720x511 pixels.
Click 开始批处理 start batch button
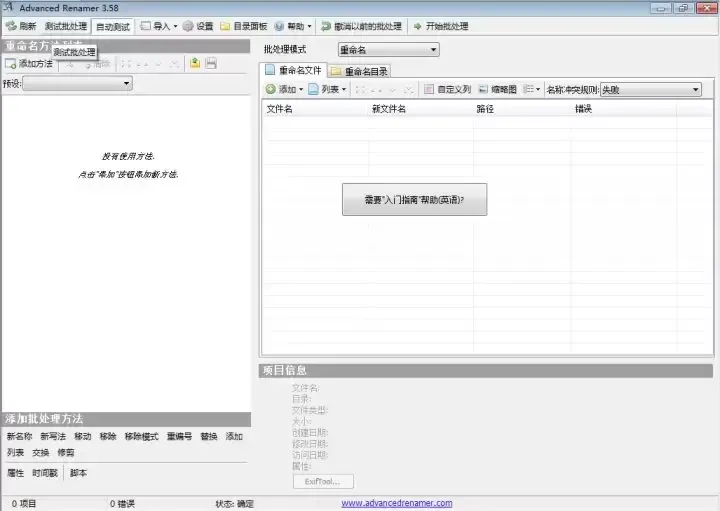[x=440, y=26]
